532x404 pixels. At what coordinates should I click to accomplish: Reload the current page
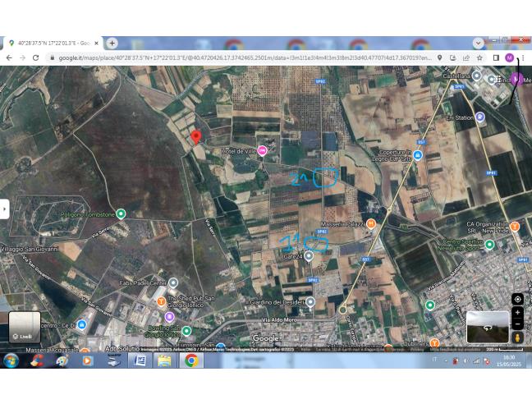(x=35, y=57)
